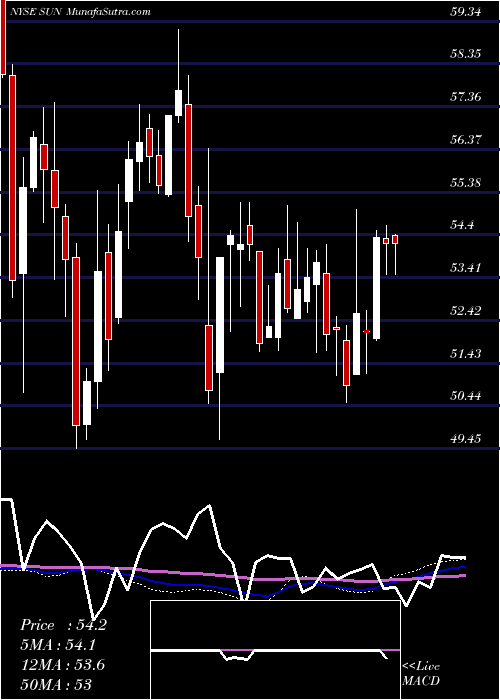The height and width of the screenshot is (700, 500).
Task: Click the 5MA : 54.1 readout
Action: tap(58, 645)
